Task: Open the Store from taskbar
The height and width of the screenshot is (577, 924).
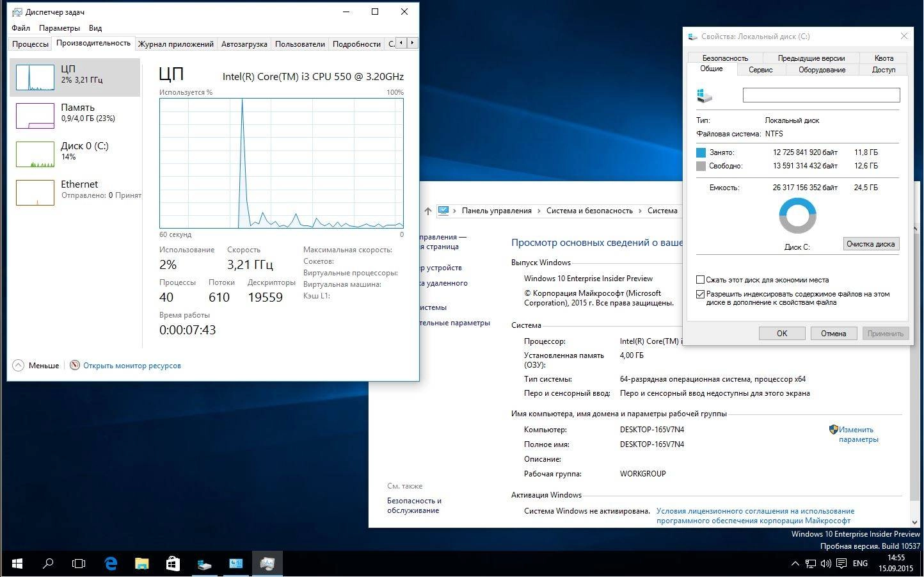Action: [173, 564]
